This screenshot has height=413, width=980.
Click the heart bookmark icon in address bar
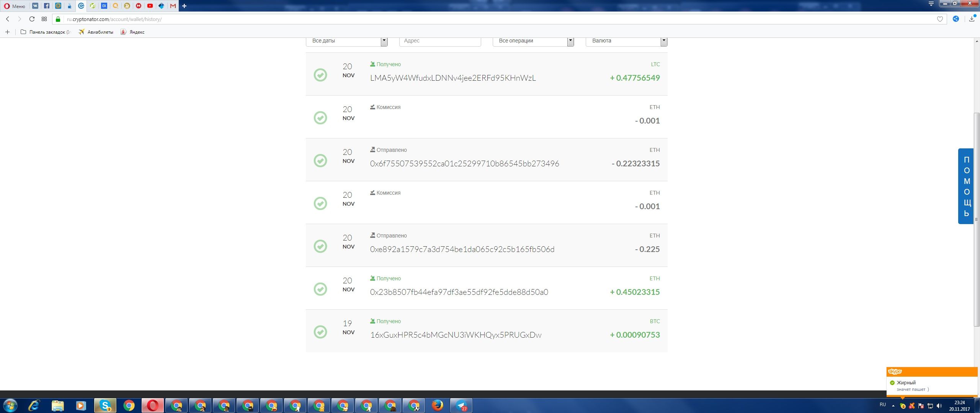940,19
